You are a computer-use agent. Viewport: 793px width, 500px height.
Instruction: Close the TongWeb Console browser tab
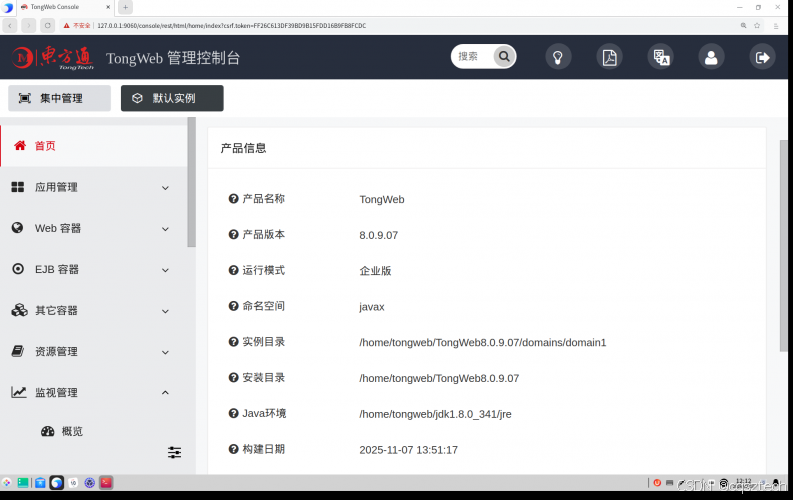click(108, 7)
